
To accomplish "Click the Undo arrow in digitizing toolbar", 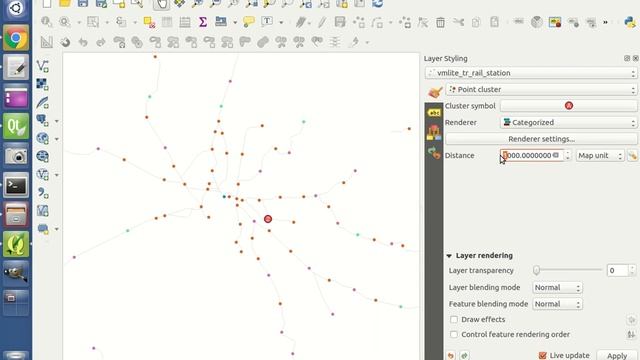I will tap(83, 42).
